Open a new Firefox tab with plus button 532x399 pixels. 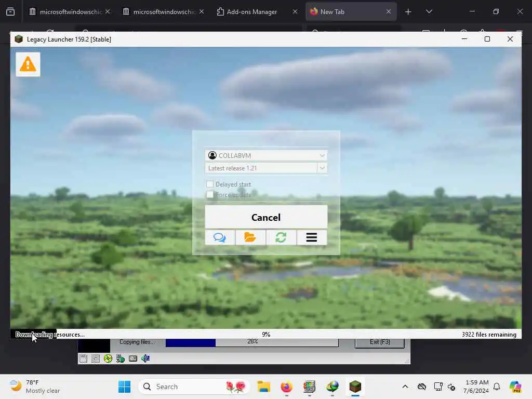pos(408,11)
